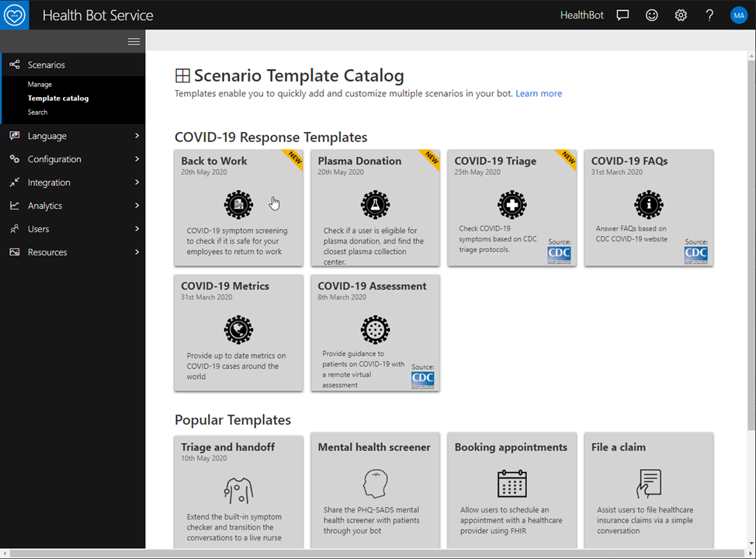Click the COVID-19 Triage medical cross icon

[512, 204]
